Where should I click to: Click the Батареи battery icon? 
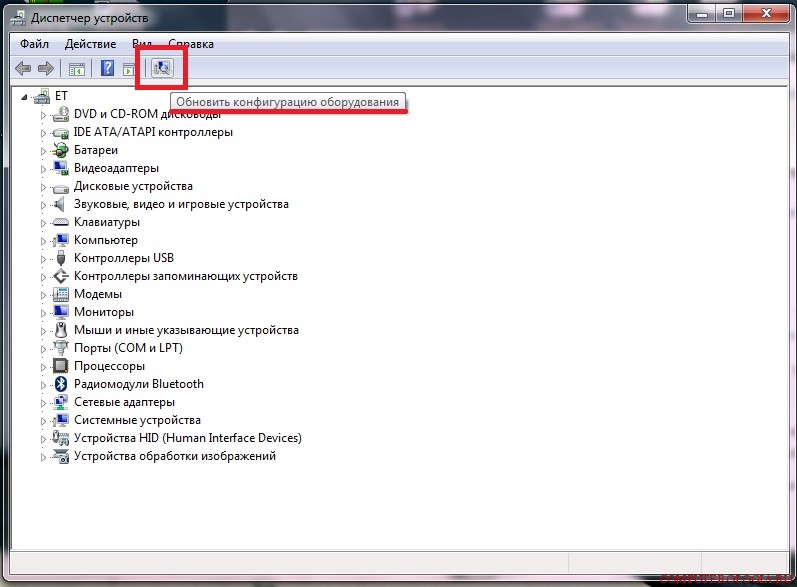point(60,150)
